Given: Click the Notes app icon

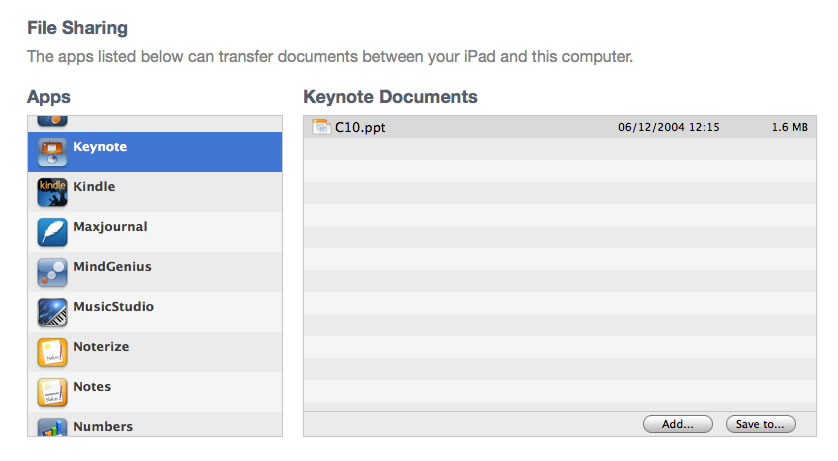Looking at the screenshot, I should pos(52,392).
